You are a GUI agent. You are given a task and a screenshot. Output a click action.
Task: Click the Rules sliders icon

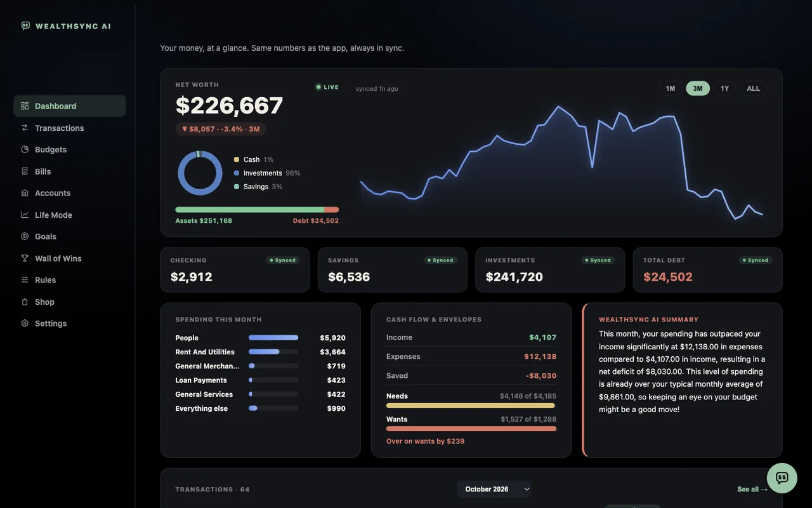point(25,280)
